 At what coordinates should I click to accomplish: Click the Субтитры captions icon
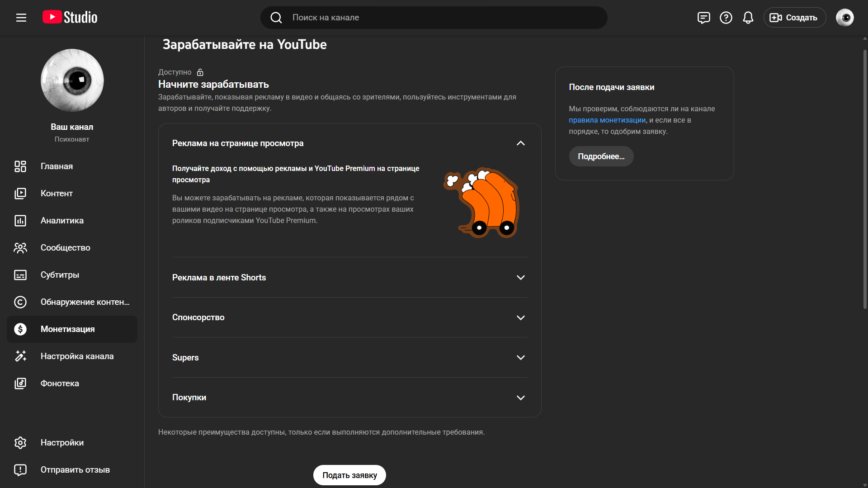tap(20, 275)
